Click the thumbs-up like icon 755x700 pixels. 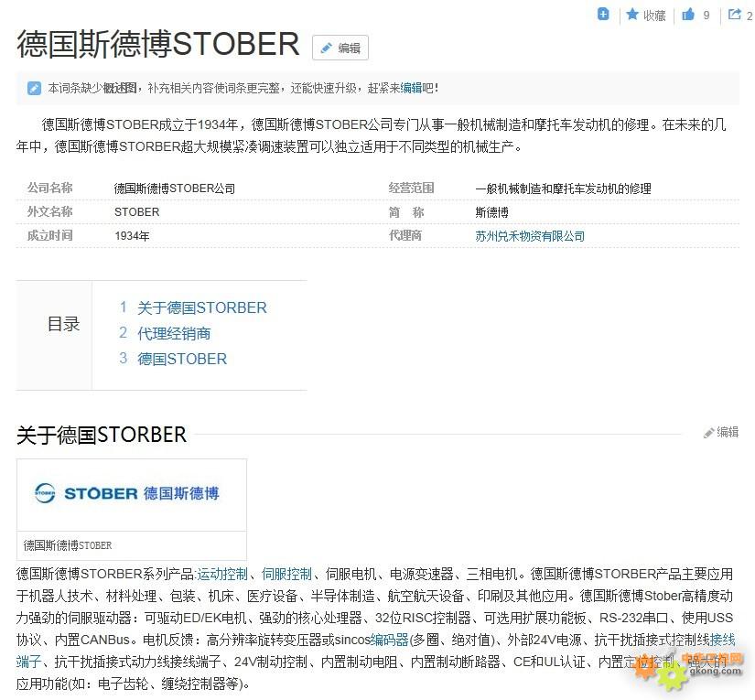tap(688, 15)
